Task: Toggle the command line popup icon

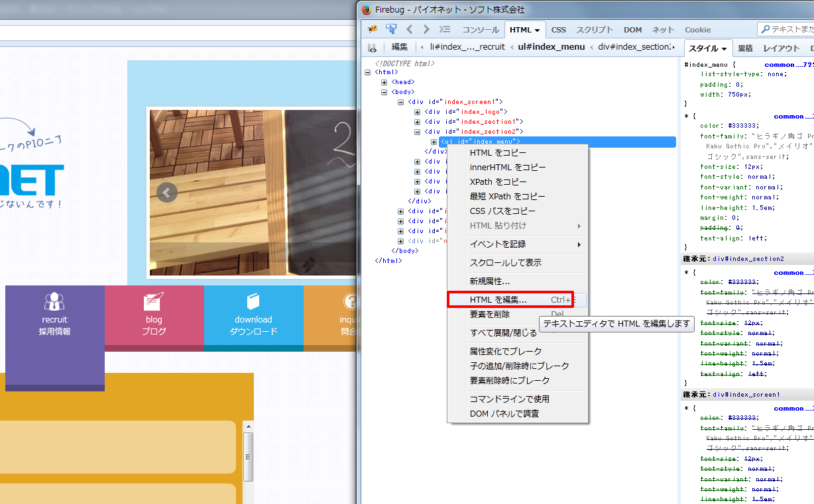Action: click(x=445, y=29)
